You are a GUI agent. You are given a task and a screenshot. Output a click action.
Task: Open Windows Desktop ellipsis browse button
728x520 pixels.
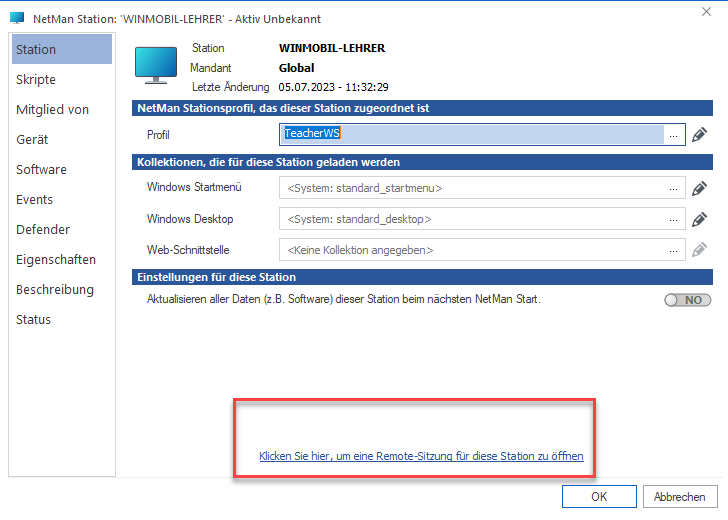click(673, 219)
